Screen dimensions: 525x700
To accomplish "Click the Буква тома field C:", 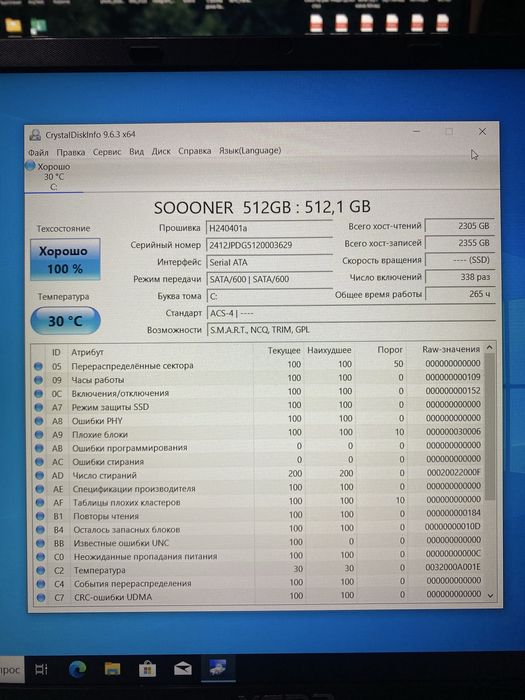I will point(269,296).
